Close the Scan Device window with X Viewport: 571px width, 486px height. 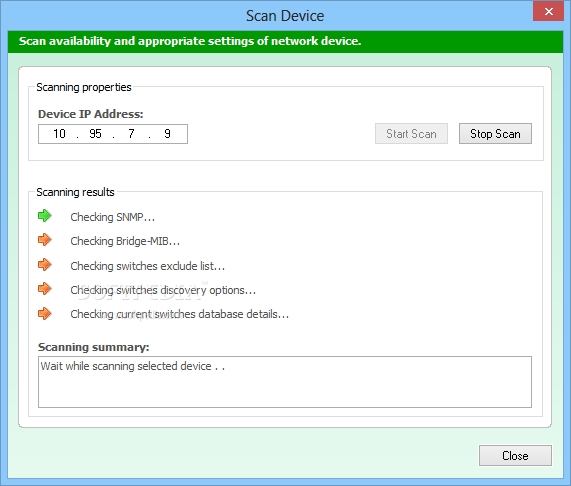548,12
